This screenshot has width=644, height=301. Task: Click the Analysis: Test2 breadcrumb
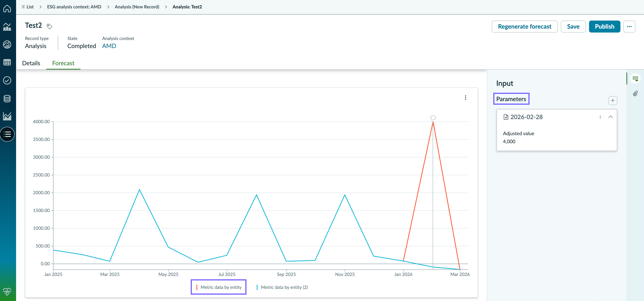pos(187,7)
